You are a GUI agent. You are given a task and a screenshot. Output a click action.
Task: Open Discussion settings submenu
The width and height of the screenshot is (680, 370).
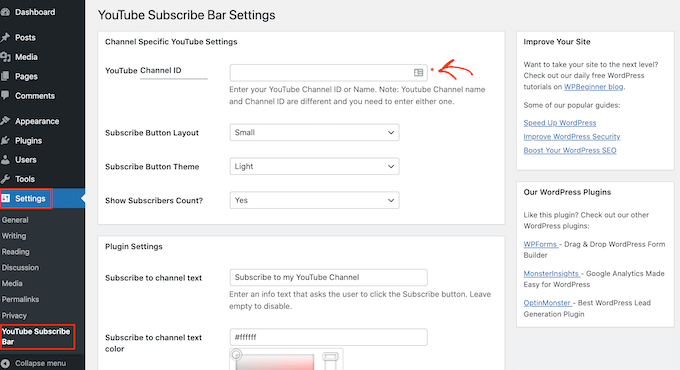pos(20,268)
